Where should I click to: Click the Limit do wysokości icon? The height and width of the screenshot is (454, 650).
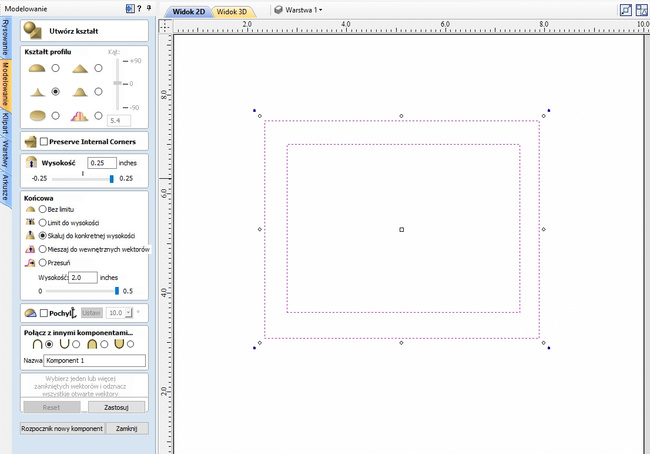(x=30, y=222)
